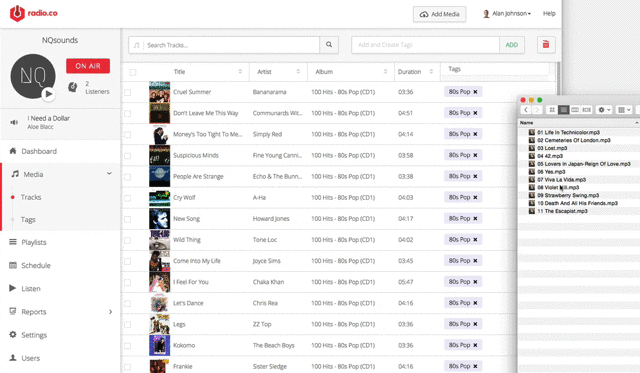The height and width of the screenshot is (373, 640).
Task: Click the radio.co logo
Action: click(33, 13)
